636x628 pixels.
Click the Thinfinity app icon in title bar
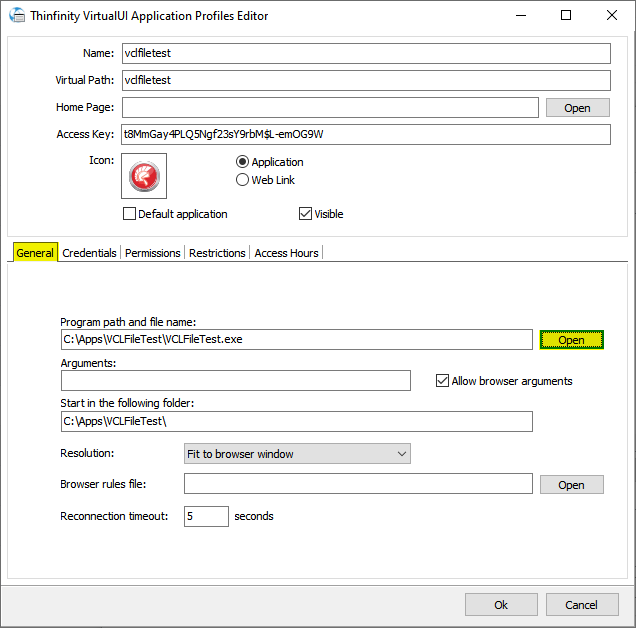pyautogui.click(x=17, y=15)
